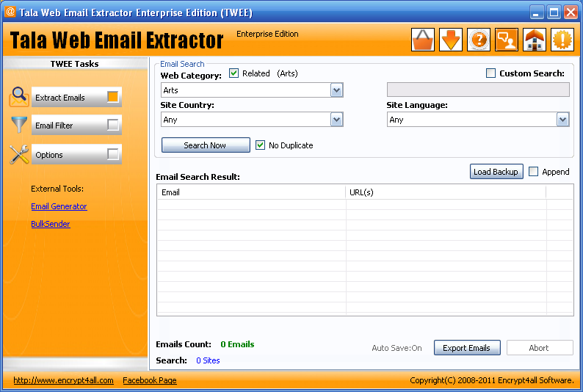Minimize the TWEE window
Image resolution: width=583 pixels, height=392 pixels.
tap(536, 12)
